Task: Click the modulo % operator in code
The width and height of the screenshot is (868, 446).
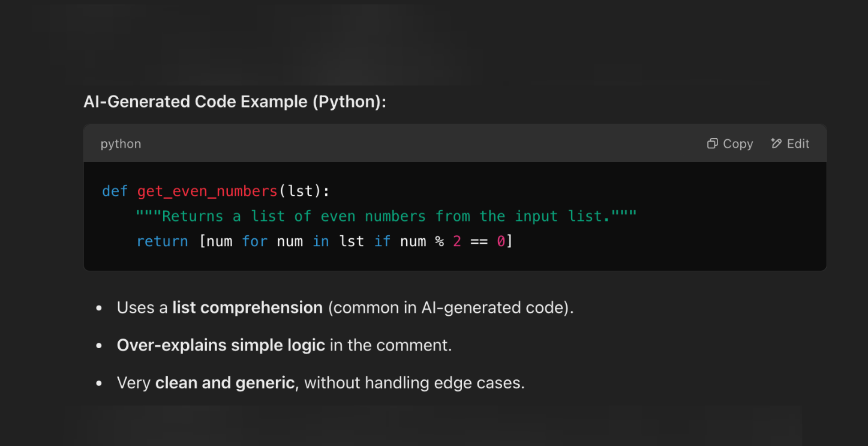Action: [440, 241]
